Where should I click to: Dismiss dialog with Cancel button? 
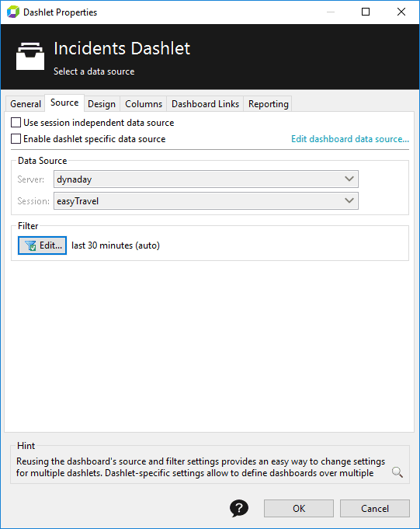[x=375, y=509]
